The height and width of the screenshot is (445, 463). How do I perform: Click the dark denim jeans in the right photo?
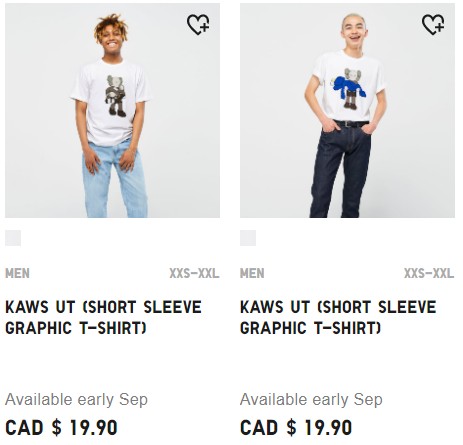coord(340,172)
